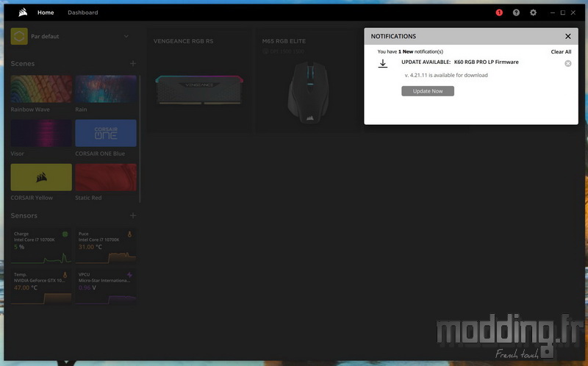Click the download arrow notification icon
Viewport: 588px width, 366px height.
tap(382, 63)
